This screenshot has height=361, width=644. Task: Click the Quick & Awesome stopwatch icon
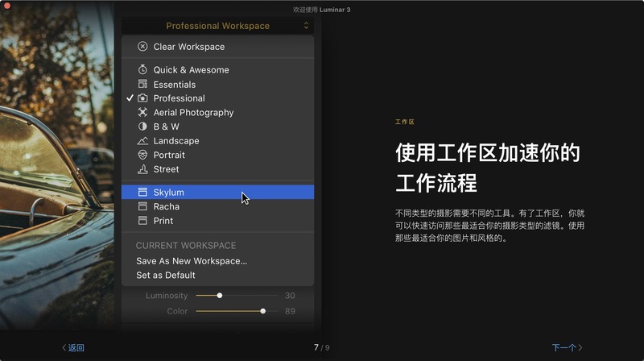[142, 69]
